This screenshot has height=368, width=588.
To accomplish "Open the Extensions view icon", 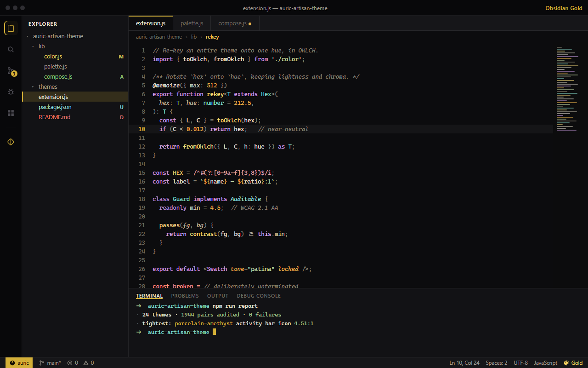I will point(11,113).
